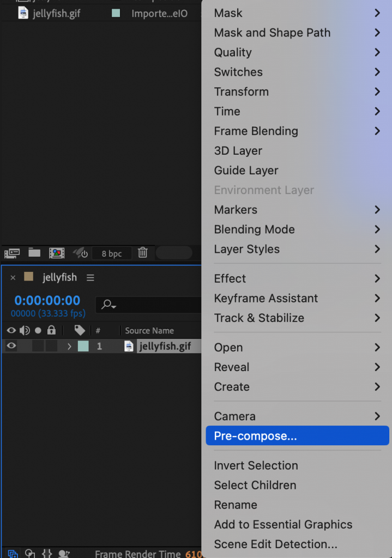This screenshot has height=558, width=392.
Task: Show the Transfer Controls pane icon
Action: (x=30, y=554)
